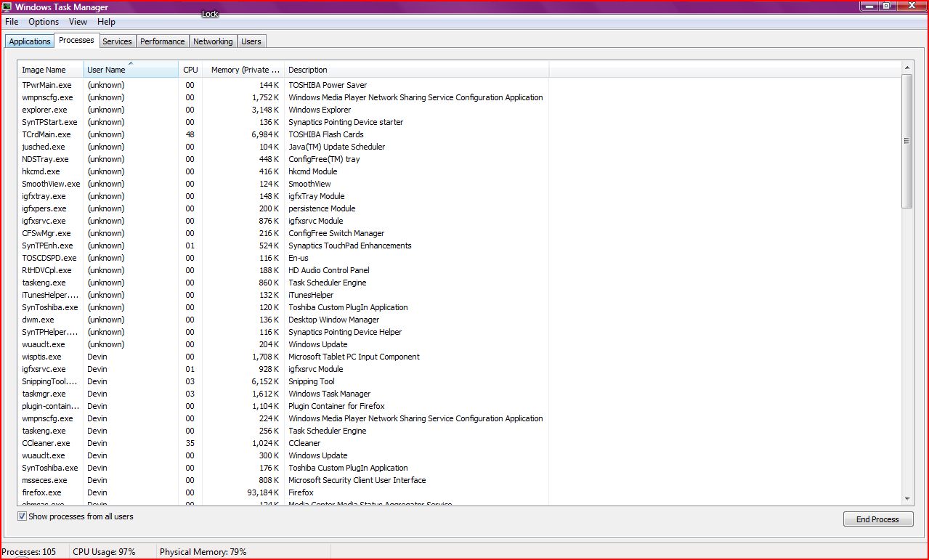Image resolution: width=929 pixels, height=560 pixels.
Task: Open the File menu
Action: 12,22
